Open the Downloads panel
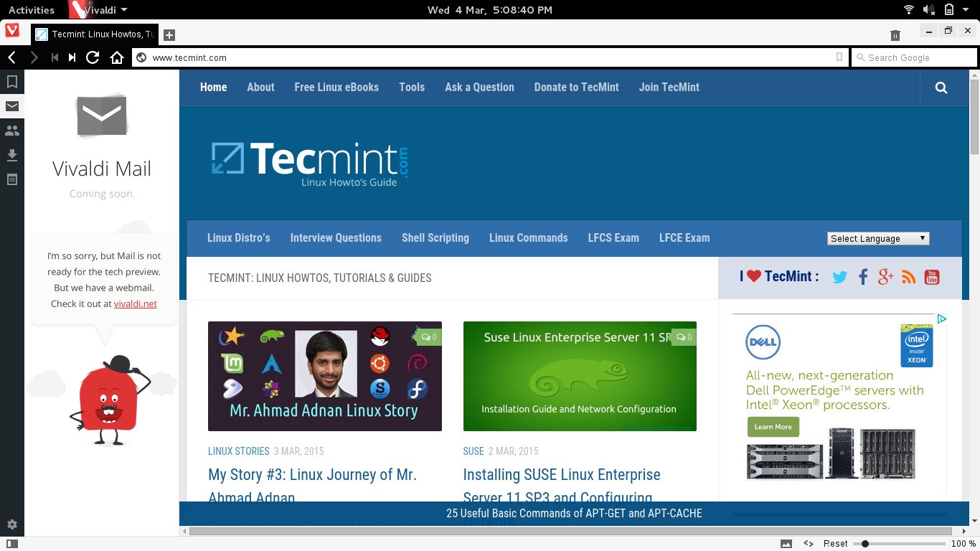 pos(11,155)
